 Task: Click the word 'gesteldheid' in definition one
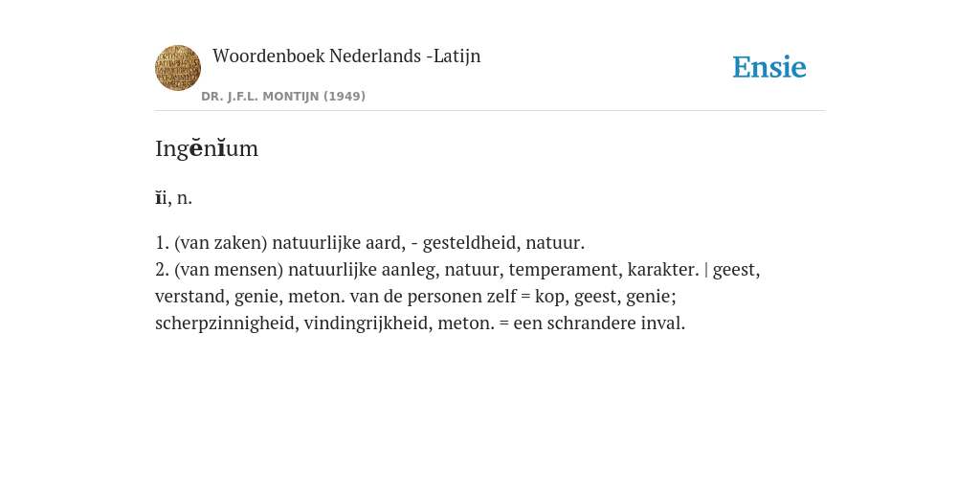point(469,243)
